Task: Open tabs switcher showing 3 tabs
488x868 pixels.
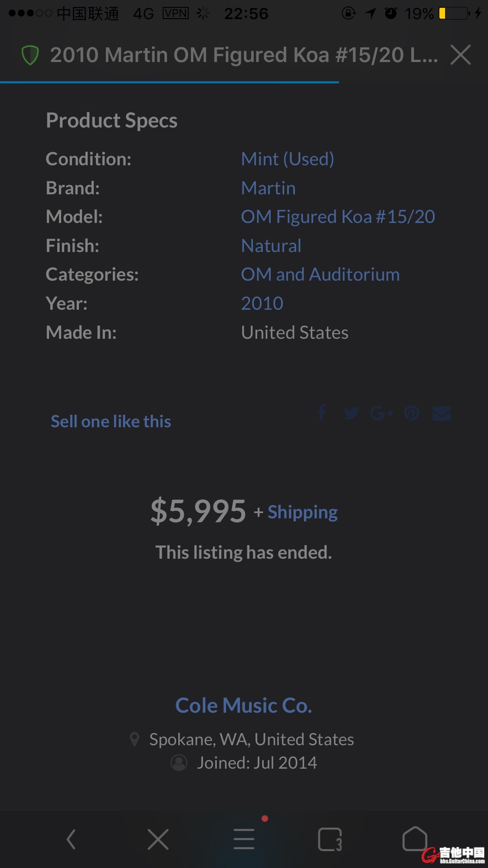Action: coord(330,839)
